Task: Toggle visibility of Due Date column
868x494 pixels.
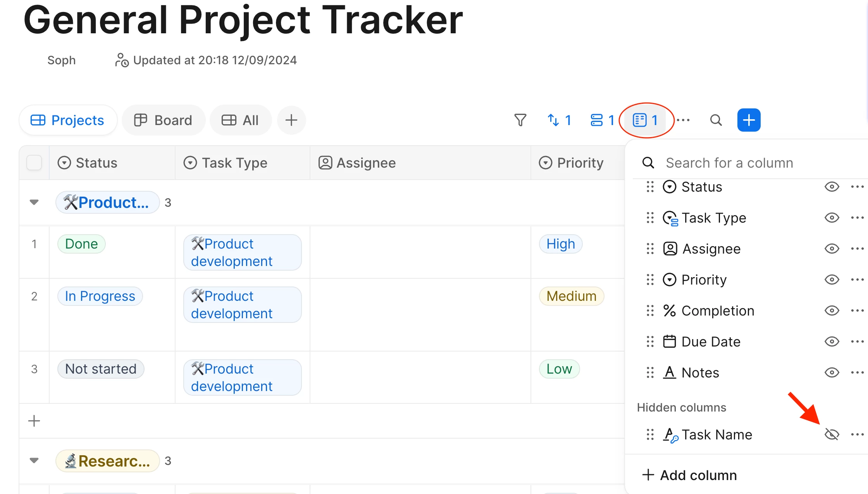Action: click(x=832, y=341)
